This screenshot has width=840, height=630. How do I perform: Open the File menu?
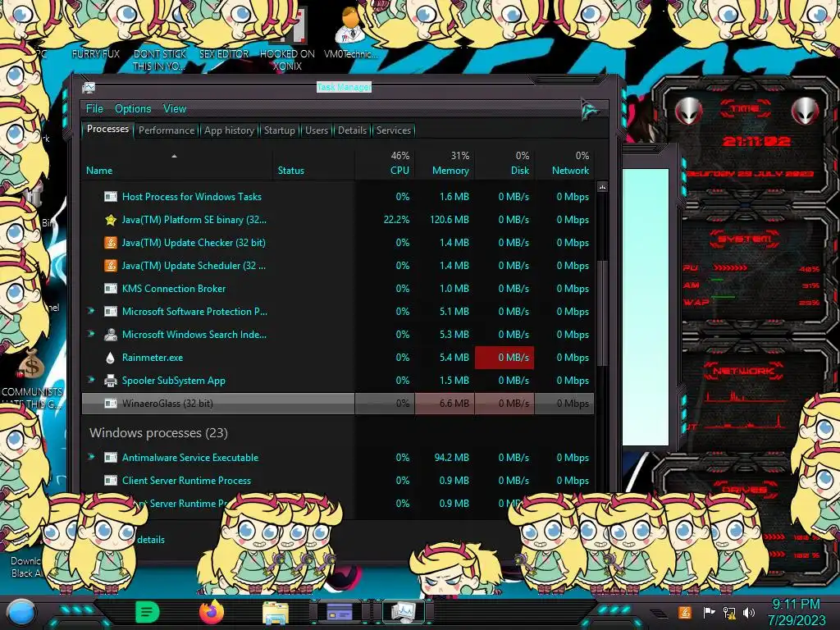pos(94,109)
